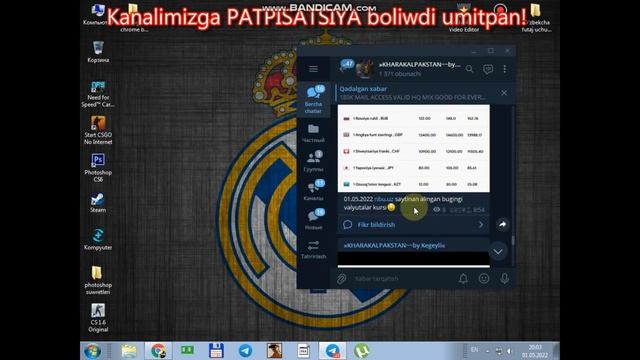Open the green app icon in taskbar
Screen dimensions: 640x360
pos(187,350)
